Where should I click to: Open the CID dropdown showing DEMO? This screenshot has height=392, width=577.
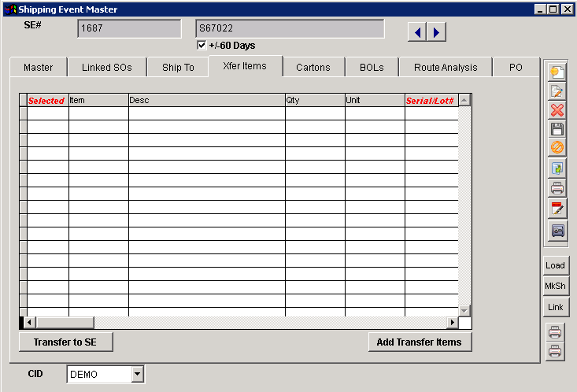138,374
